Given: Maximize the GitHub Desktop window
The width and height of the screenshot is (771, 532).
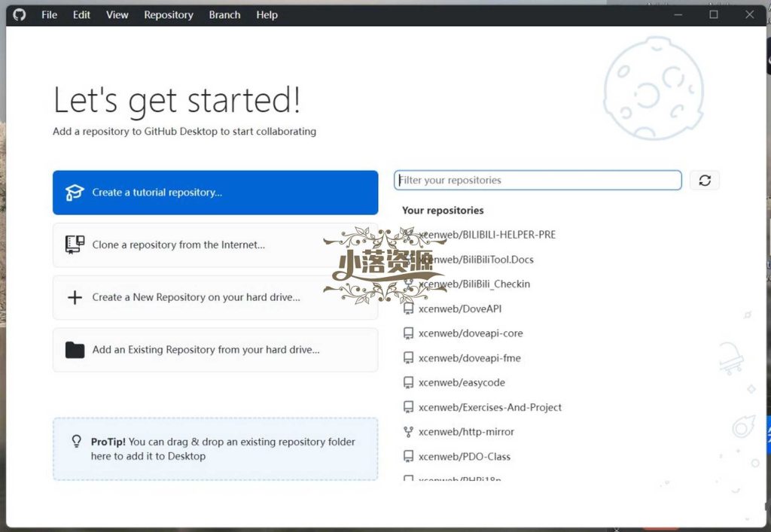Looking at the screenshot, I should coord(714,15).
